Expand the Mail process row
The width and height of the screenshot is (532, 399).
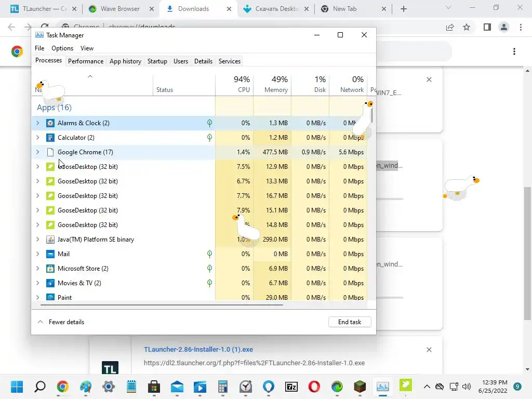point(37,254)
